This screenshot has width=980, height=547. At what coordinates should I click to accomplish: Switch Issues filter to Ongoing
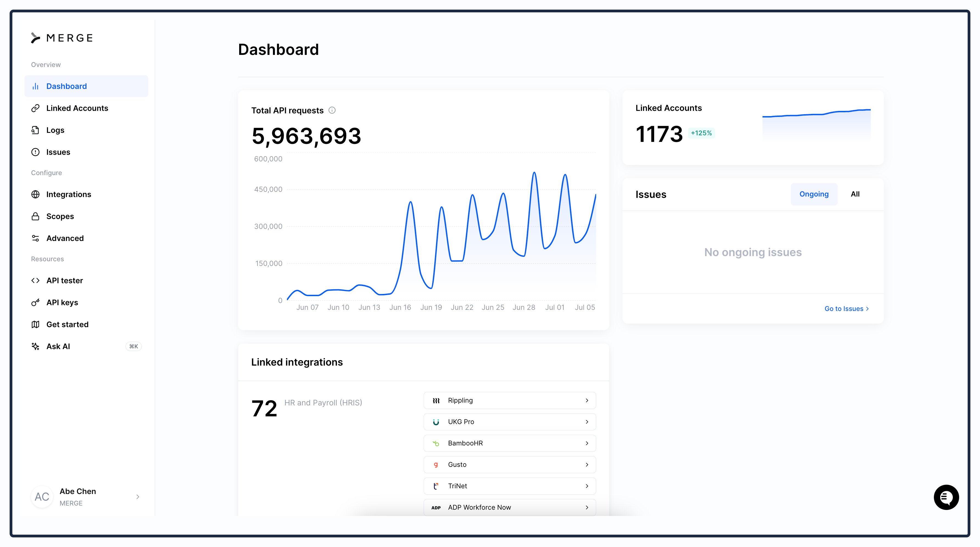(x=814, y=194)
